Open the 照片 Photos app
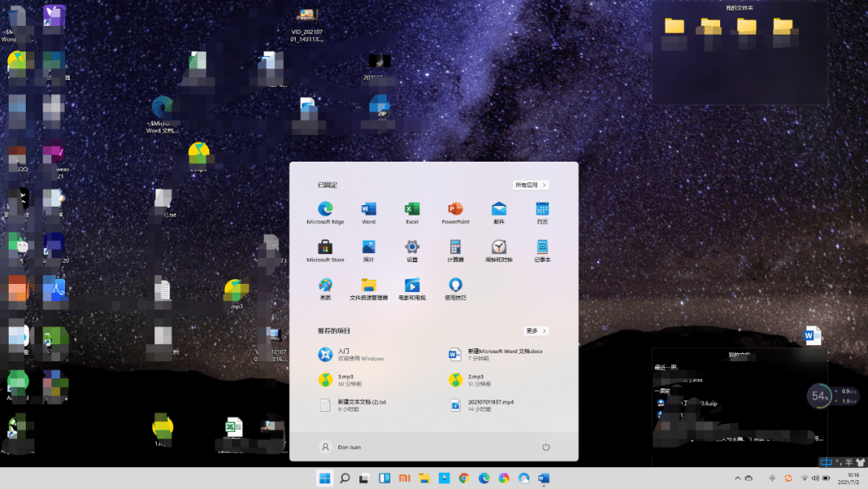This screenshot has height=489, width=868. pyautogui.click(x=369, y=251)
